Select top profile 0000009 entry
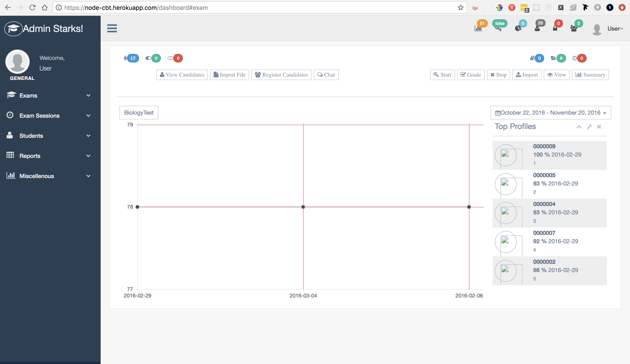 [549, 155]
